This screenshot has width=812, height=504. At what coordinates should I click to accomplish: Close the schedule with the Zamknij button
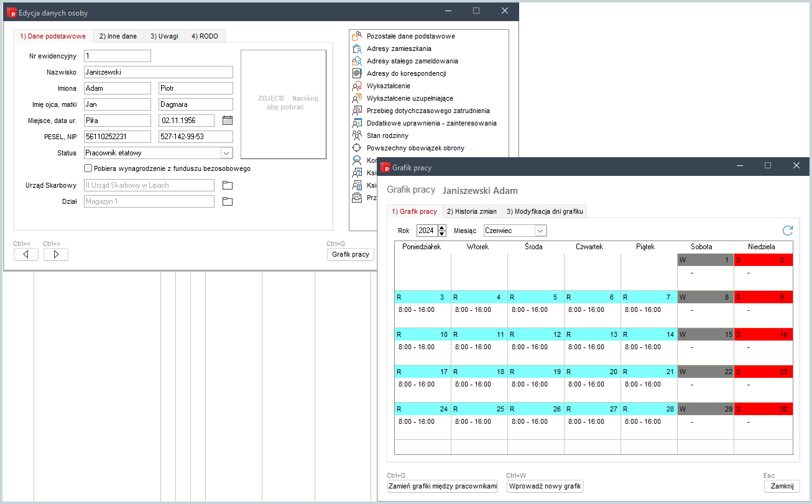tap(782, 486)
